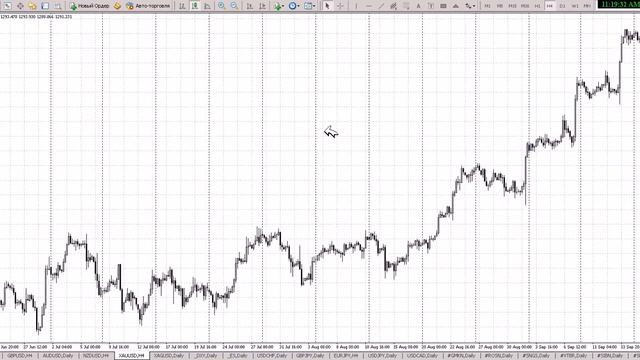Open the XAGUSD,Daily chart tab

pos(169,356)
